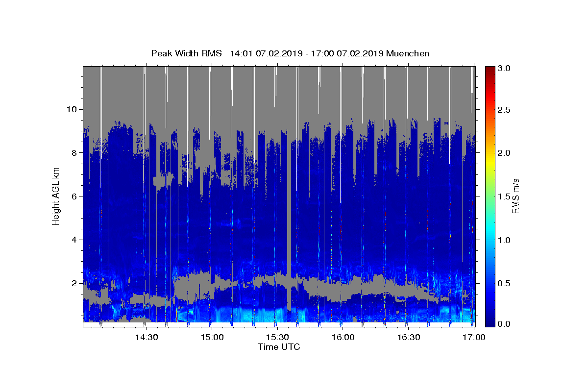588x392 pixels.
Task: Click the 16:00 time tick label
Action: coord(343,337)
